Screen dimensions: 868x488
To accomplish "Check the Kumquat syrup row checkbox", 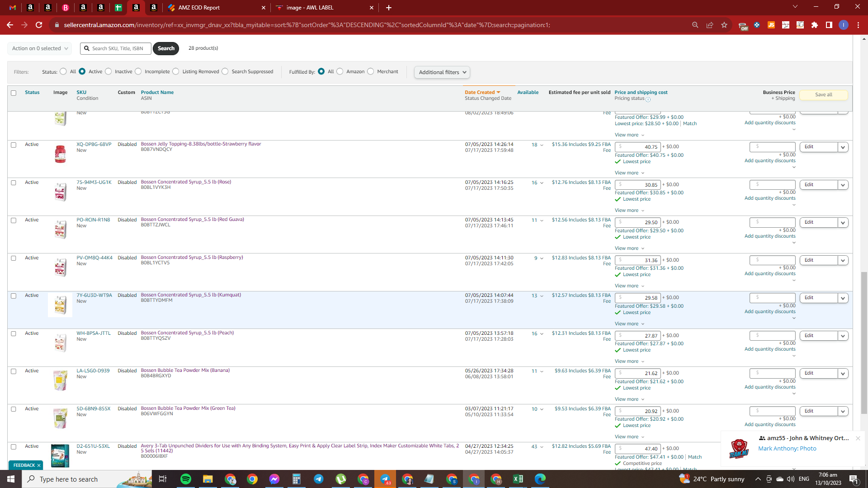I will coord(14,296).
